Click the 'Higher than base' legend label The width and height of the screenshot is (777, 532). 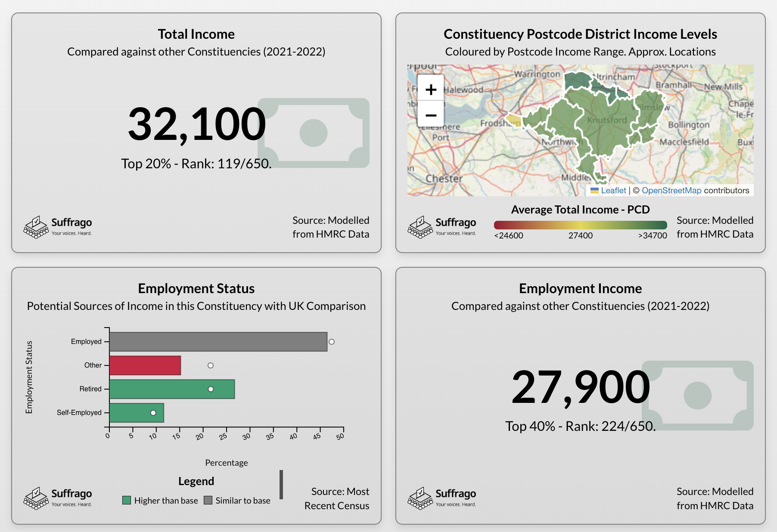pyautogui.click(x=166, y=501)
